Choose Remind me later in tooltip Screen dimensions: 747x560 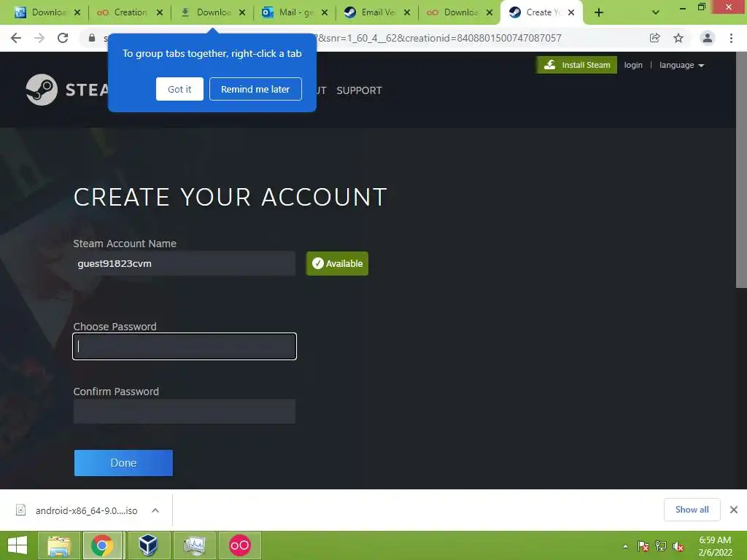[x=255, y=89]
